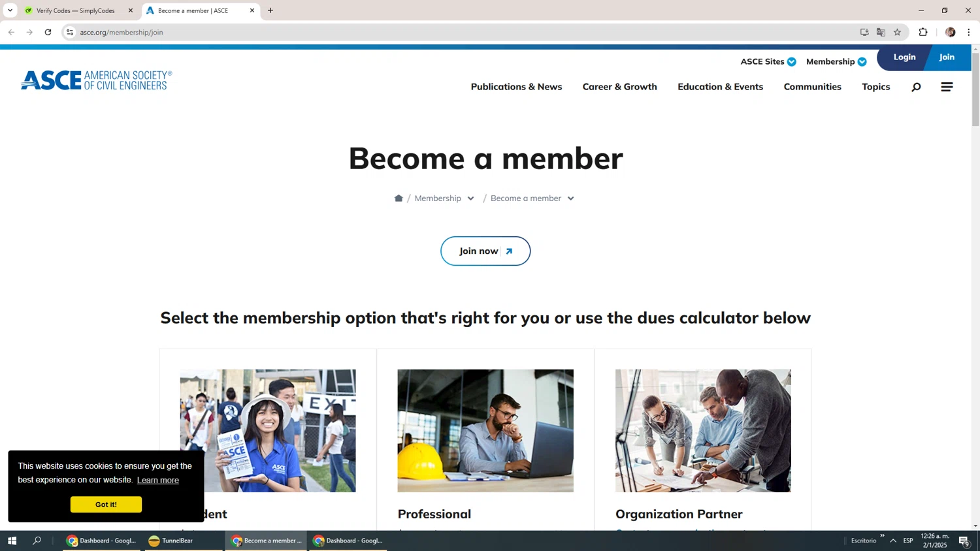This screenshot has height=551, width=980.
Task: Open the Extensions puzzle icon
Action: click(923, 32)
